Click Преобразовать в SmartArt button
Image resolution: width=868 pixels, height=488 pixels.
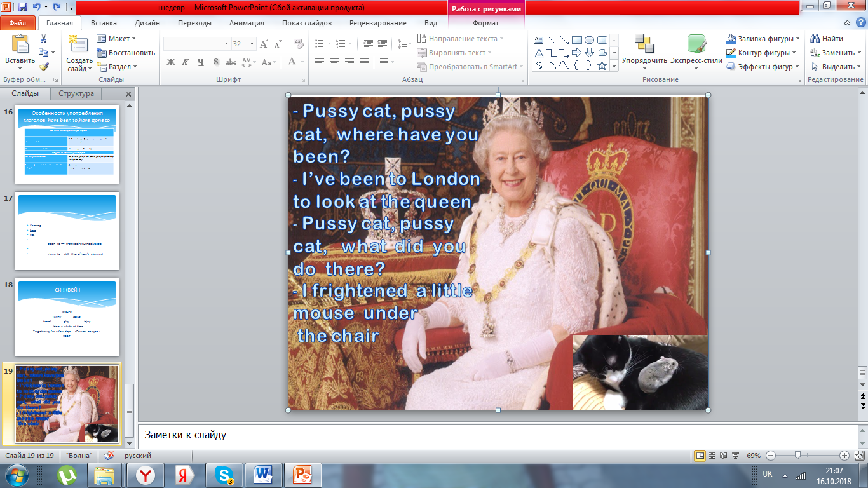[x=470, y=67]
